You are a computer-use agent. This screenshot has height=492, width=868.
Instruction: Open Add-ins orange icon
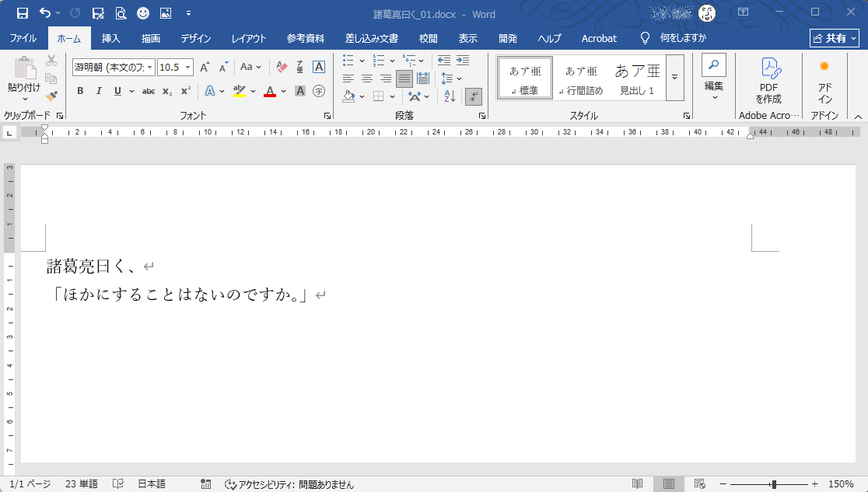824,81
